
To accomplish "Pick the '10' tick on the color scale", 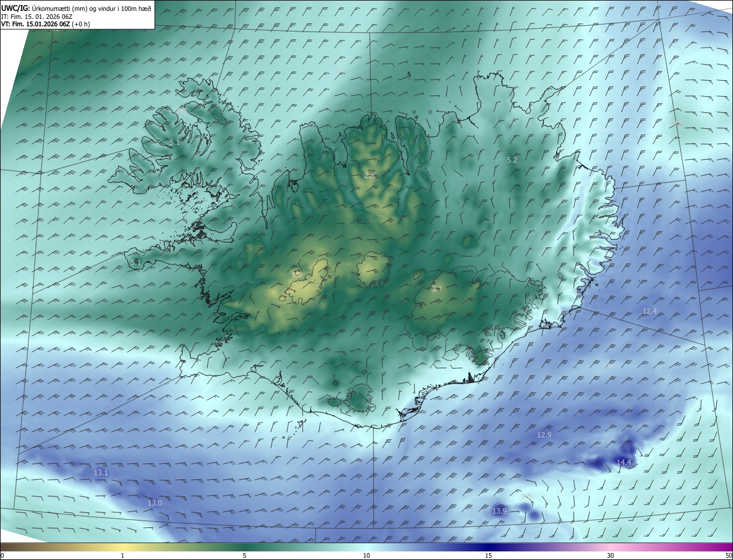I will [x=366, y=555].
